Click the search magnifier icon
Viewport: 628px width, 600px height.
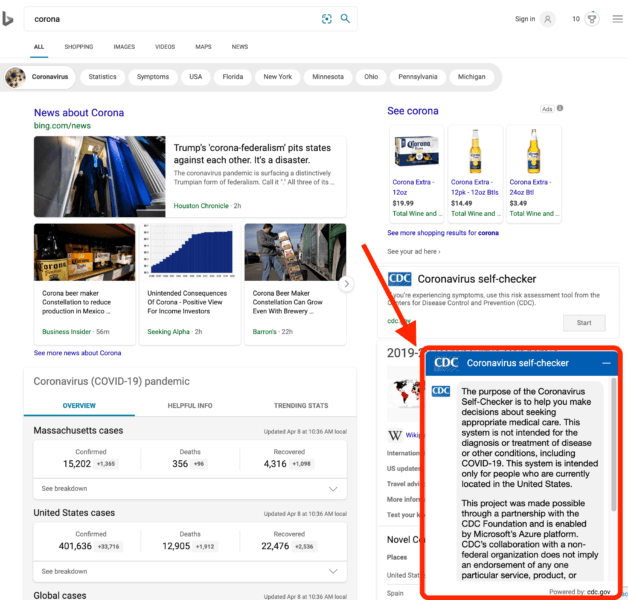345,19
